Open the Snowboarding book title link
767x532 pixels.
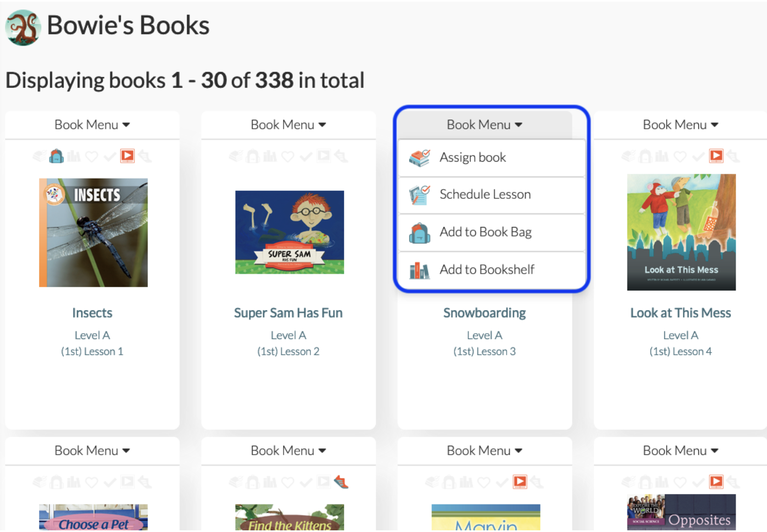485,313
